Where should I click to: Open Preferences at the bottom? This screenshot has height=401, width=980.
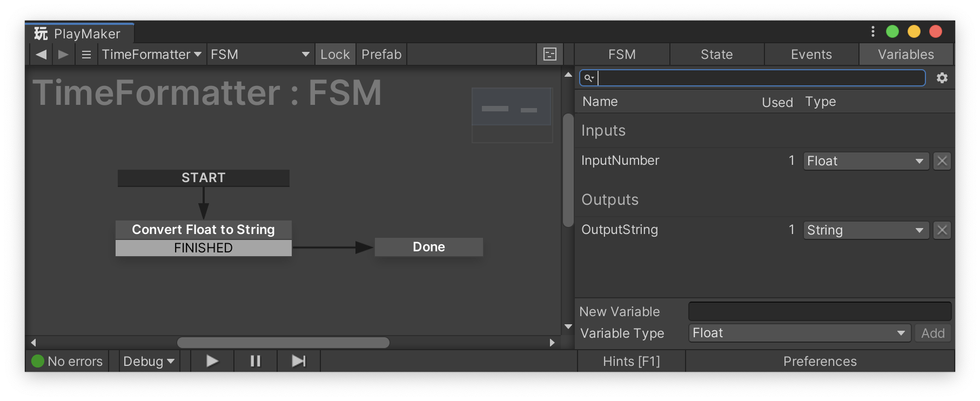[820, 361]
